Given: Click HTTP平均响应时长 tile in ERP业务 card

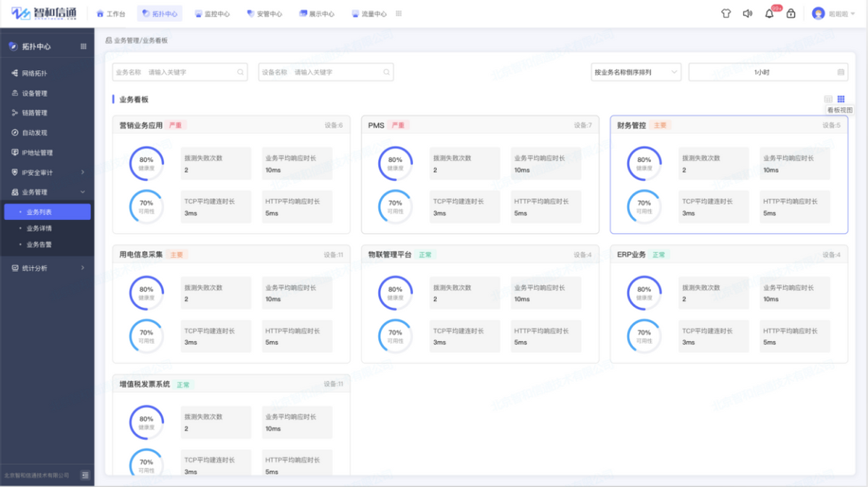Looking at the screenshot, I should point(793,336).
